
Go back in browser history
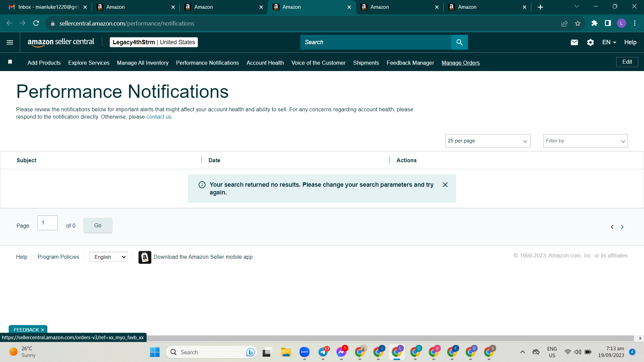pyautogui.click(x=9, y=23)
